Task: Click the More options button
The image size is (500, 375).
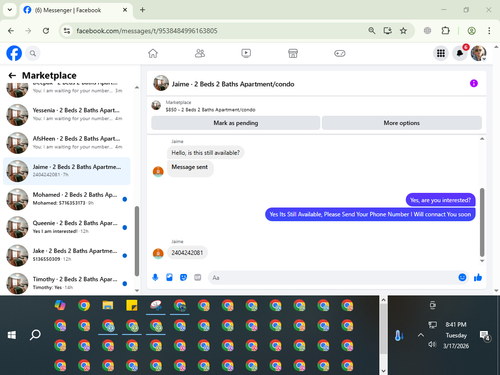Action: (x=402, y=123)
